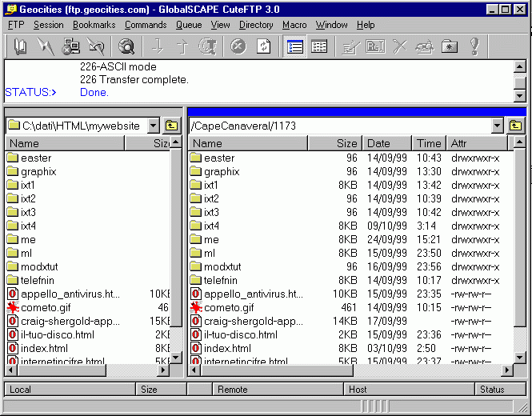Open the FTP menu
This screenshot has width=532, height=416.
[16, 25]
